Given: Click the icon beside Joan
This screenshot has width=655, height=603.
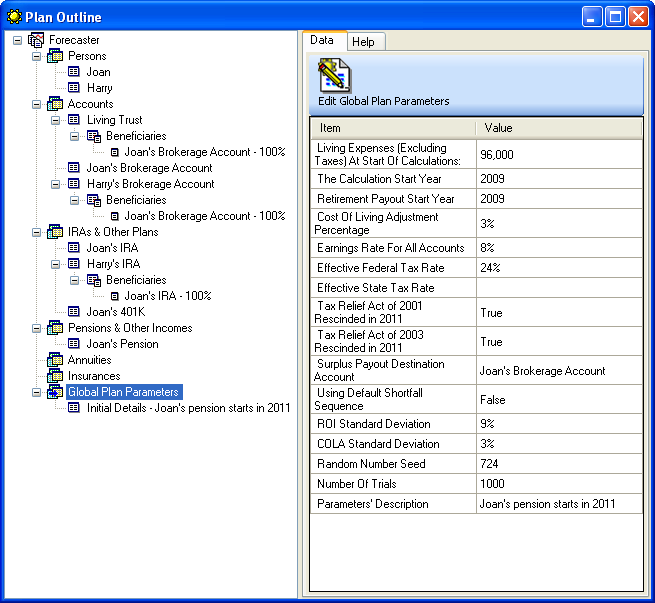Looking at the screenshot, I should [x=74, y=72].
